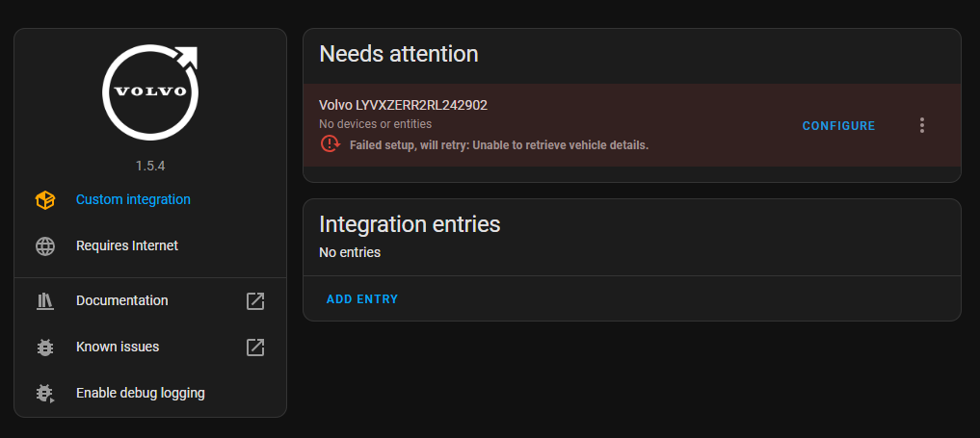This screenshot has height=438, width=980.
Task: Open the Known issues page
Action: (118, 347)
